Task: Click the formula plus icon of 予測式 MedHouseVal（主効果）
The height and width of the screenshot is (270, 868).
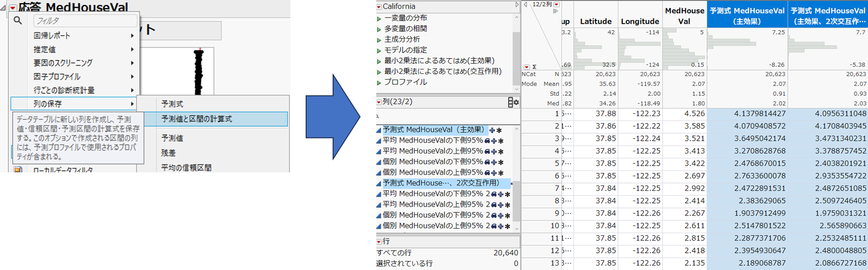Action: click(492, 130)
